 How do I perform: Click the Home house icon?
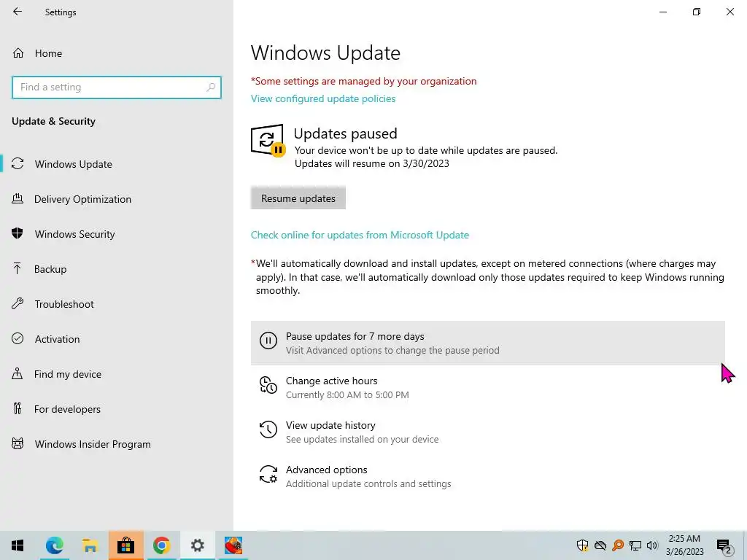coord(18,52)
